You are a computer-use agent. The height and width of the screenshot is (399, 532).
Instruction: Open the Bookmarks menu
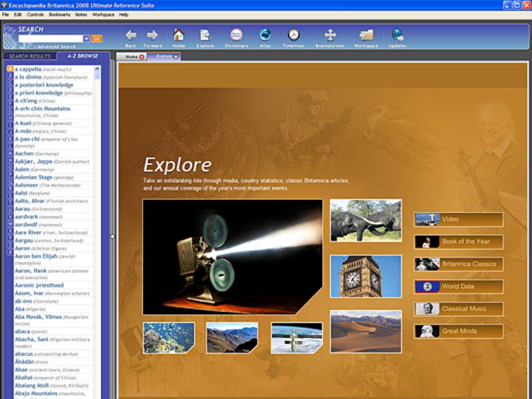click(59, 15)
